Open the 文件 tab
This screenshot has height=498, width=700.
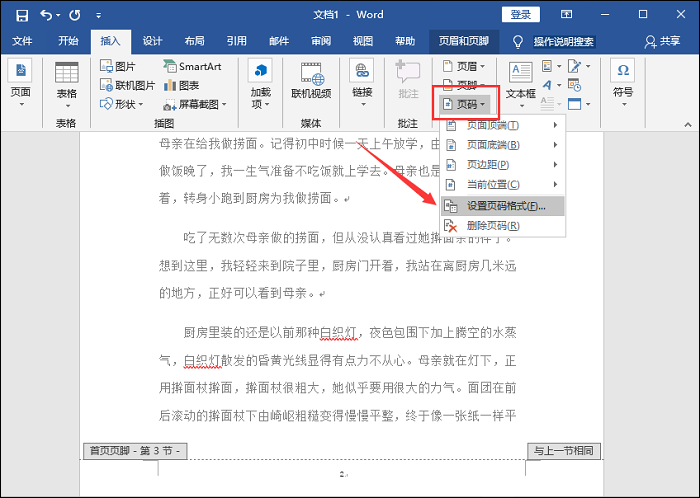22,41
